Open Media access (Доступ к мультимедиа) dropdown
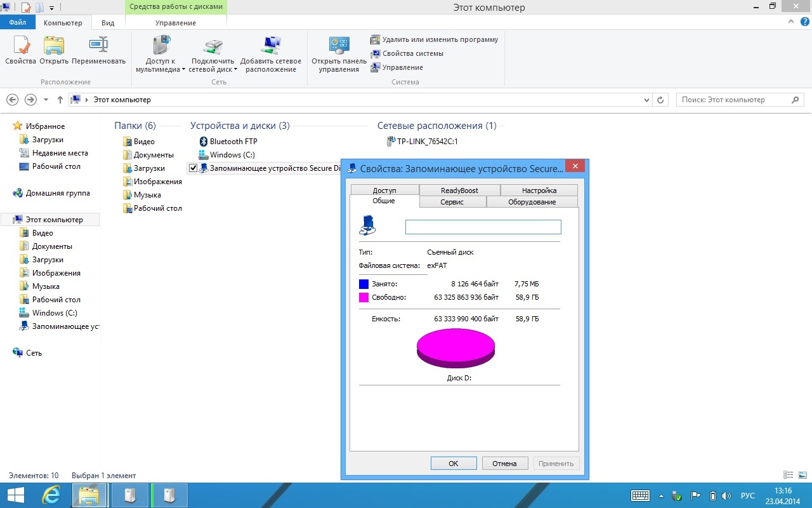This screenshot has height=508, width=812. [183, 70]
